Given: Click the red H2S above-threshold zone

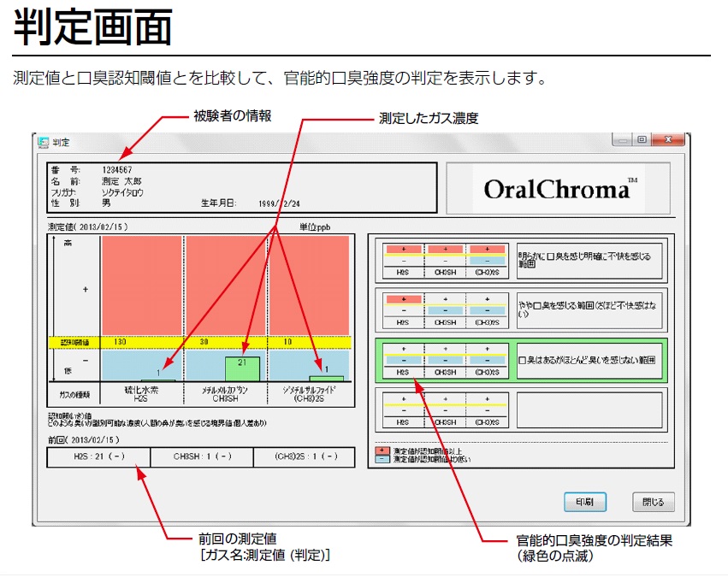Looking at the screenshot, I should [x=141, y=285].
